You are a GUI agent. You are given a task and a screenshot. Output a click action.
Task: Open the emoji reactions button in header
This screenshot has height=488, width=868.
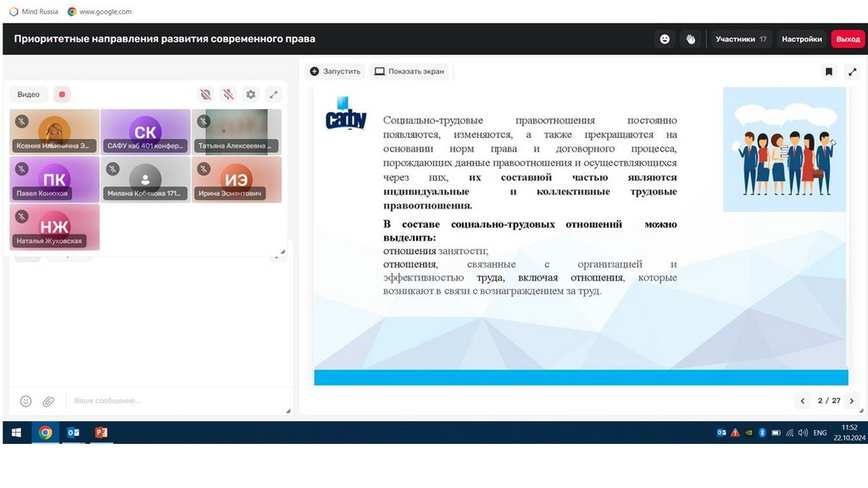click(x=665, y=39)
